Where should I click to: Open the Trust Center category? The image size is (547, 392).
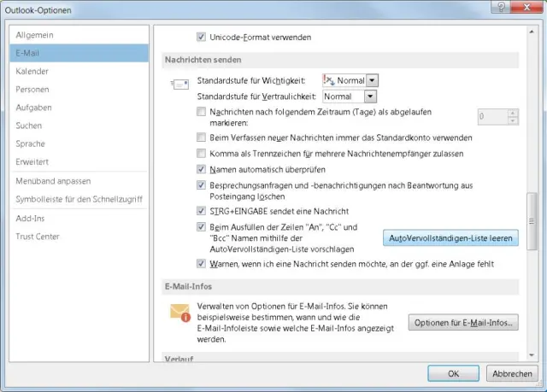coord(79,237)
